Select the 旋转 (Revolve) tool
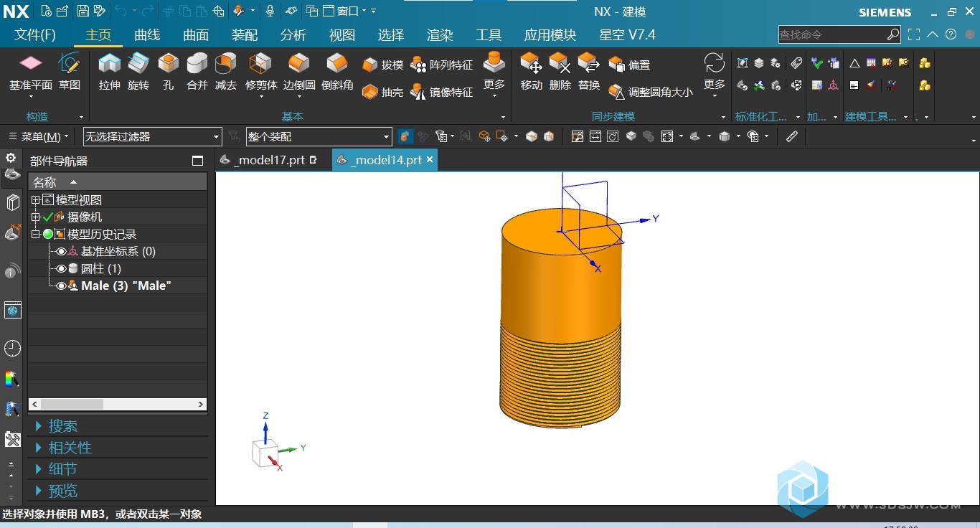Screen dimensions: 980x528 (138, 72)
